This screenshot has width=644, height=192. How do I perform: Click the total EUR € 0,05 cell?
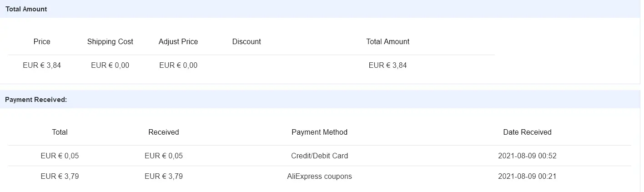click(60, 156)
